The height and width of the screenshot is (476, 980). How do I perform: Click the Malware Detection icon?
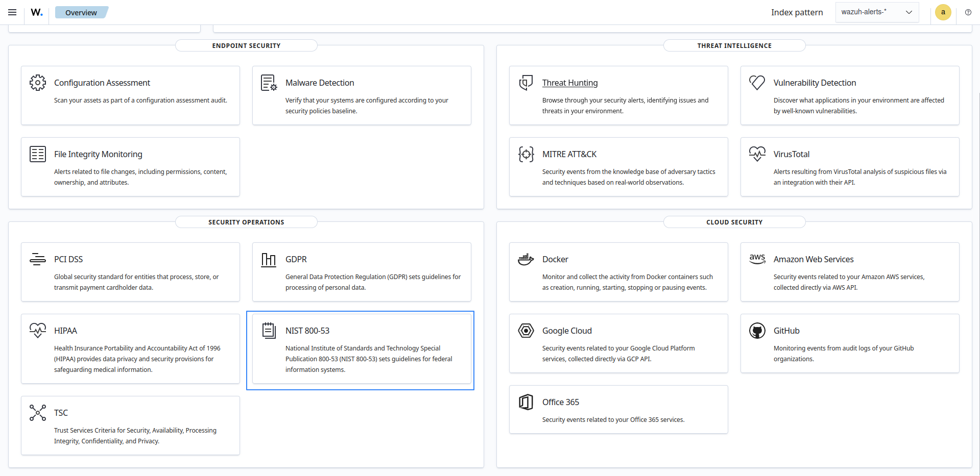click(x=269, y=83)
